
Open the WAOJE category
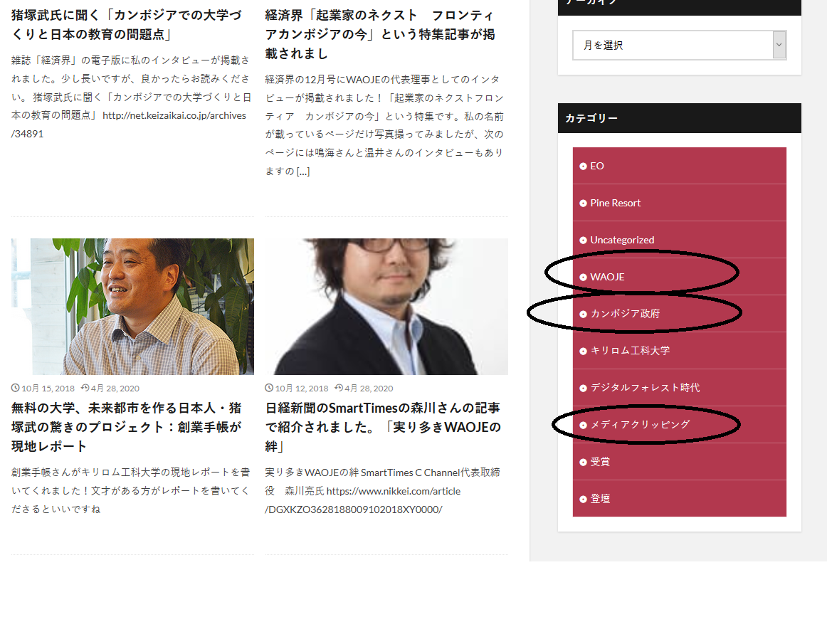[607, 277]
